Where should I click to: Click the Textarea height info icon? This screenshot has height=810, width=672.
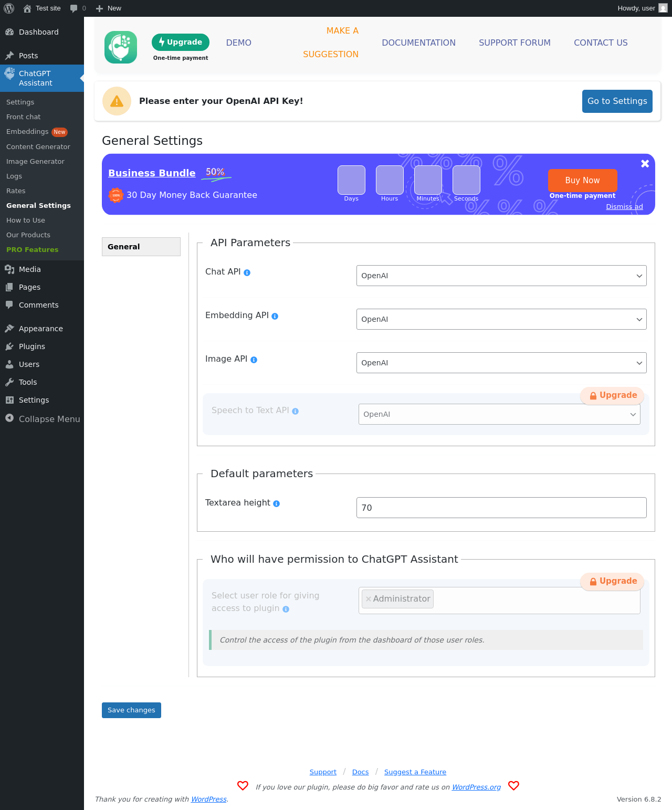coord(277,503)
